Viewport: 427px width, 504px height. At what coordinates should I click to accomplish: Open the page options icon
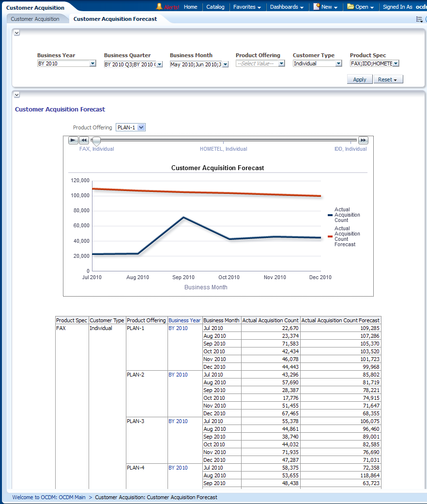tap(419, 19)
